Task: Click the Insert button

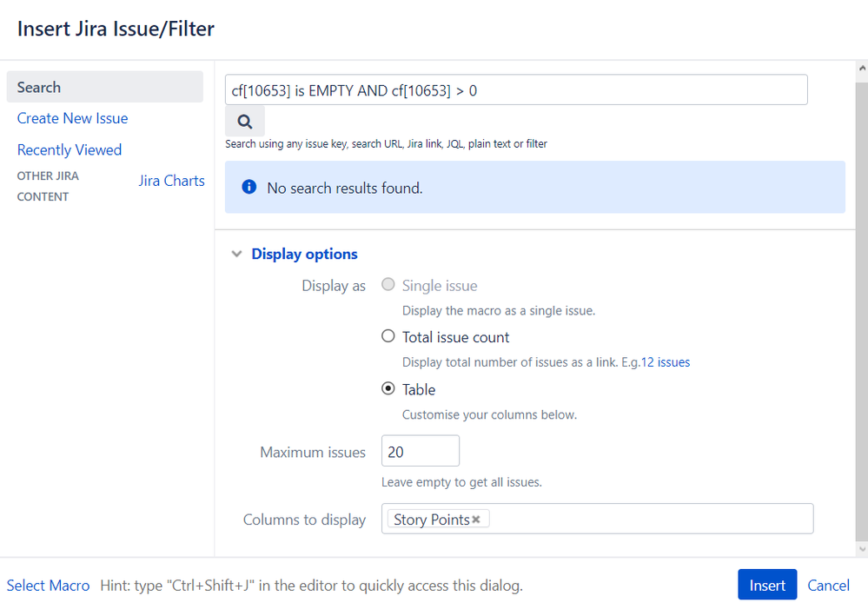Action: pos(766,585)
